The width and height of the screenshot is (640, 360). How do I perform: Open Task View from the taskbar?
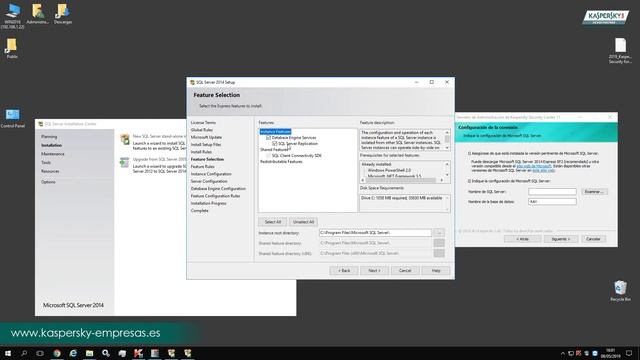(40, 353)
